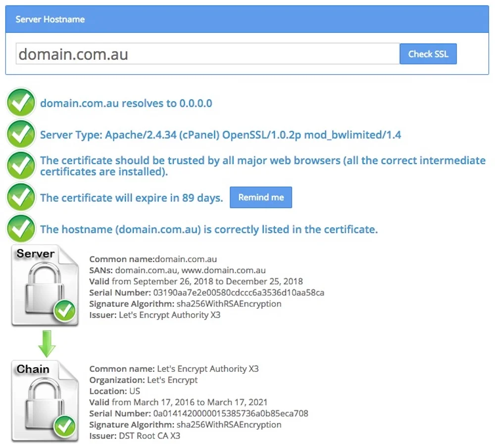495x448 pixels.
Task: Click the checkmark icon beside trusted by browsers message
Action: [x=21, y=166]
